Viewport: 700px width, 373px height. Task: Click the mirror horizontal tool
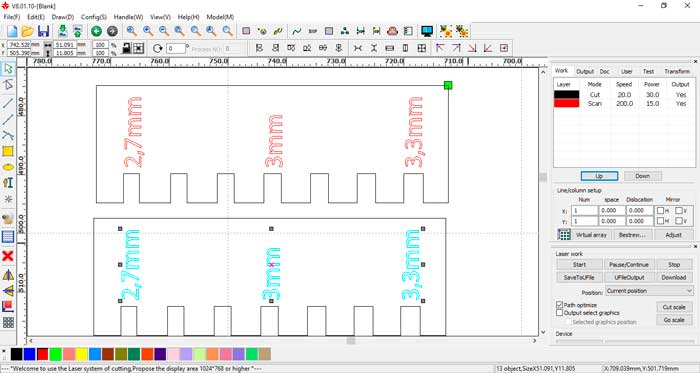coord(8,275)
